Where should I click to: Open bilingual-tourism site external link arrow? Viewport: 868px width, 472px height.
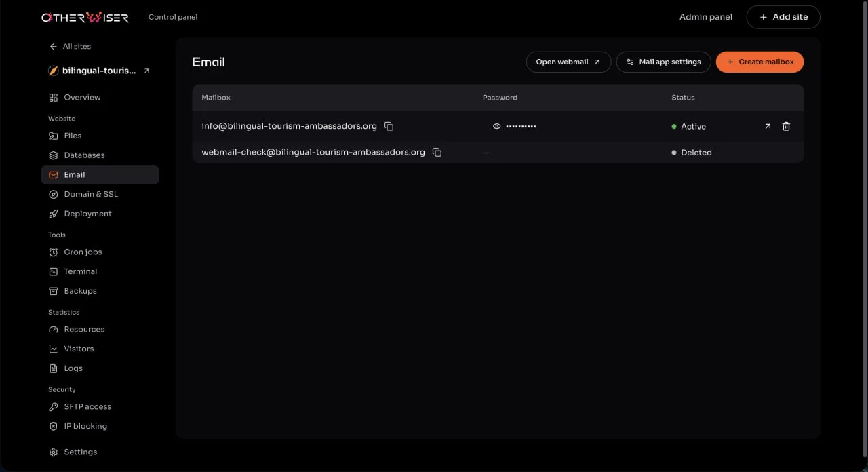point(146,71)
